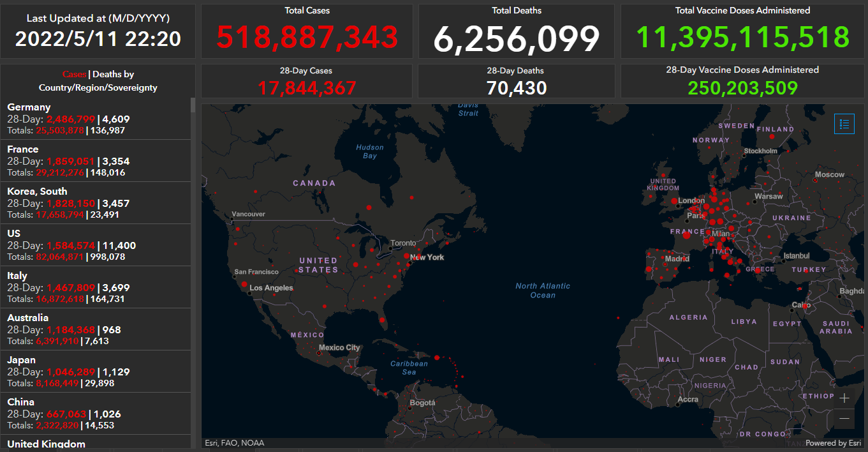Choose Japan from the country list
868x452 pixels.
point(96,371)
